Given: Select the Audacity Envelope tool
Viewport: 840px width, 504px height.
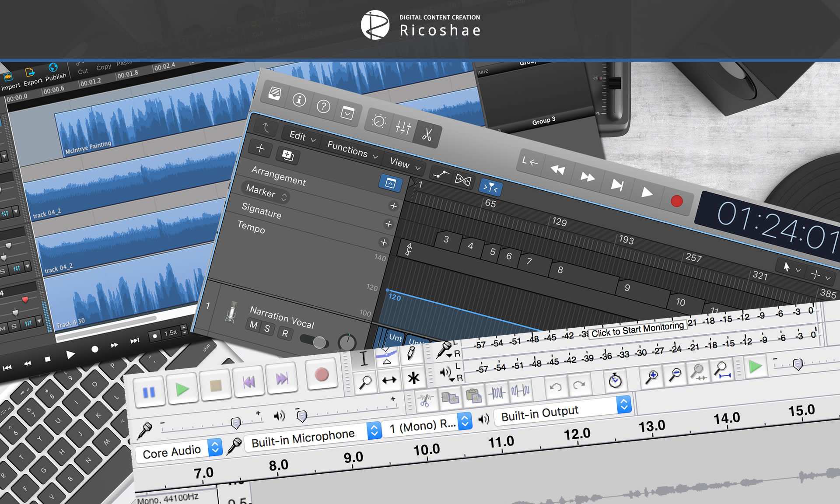Looking at the screenshot, I should click(x=387, y=356).
